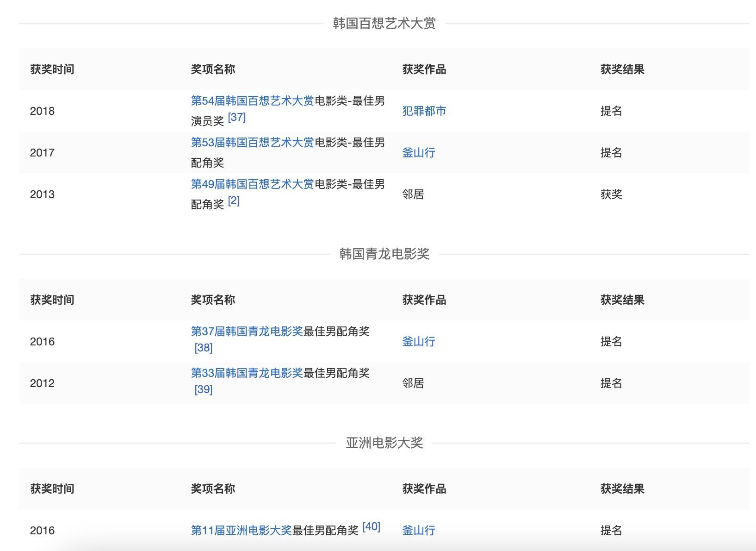The image size is (756, 551).
Task: Open the 犯罪都市 film page
Action: pos(423,111)
